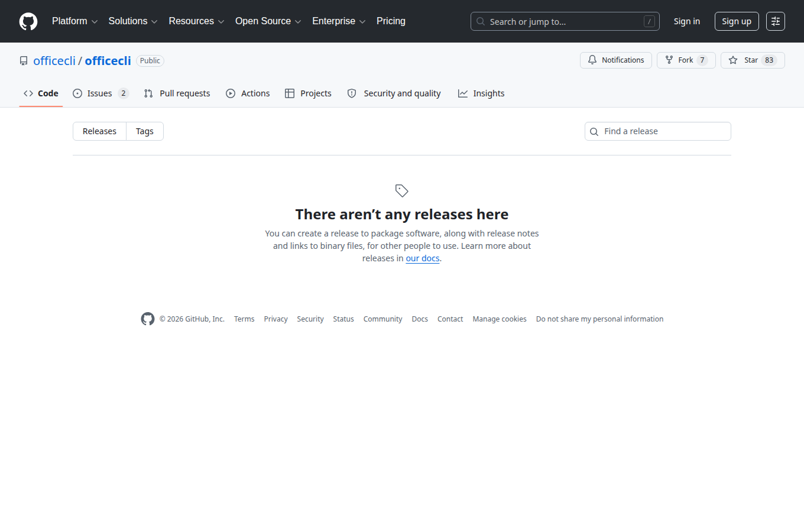
Task: Switch to the Insights tab
Action: click(x=481, y=93)
